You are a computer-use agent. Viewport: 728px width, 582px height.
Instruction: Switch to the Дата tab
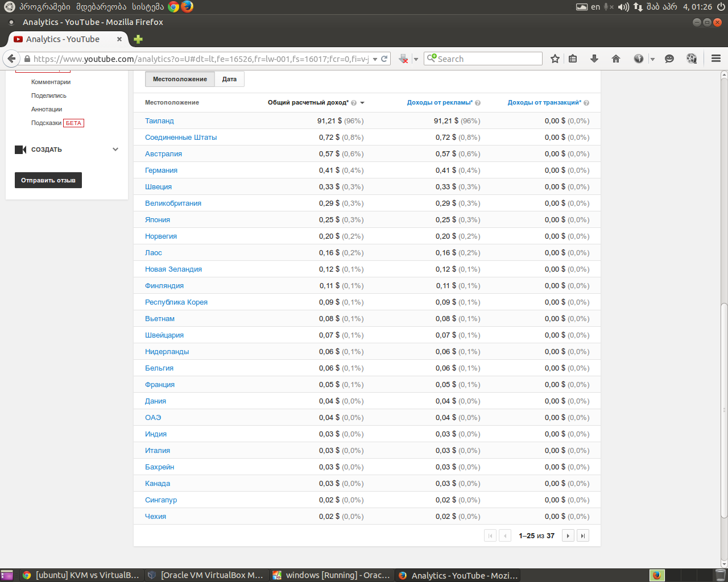229,79
